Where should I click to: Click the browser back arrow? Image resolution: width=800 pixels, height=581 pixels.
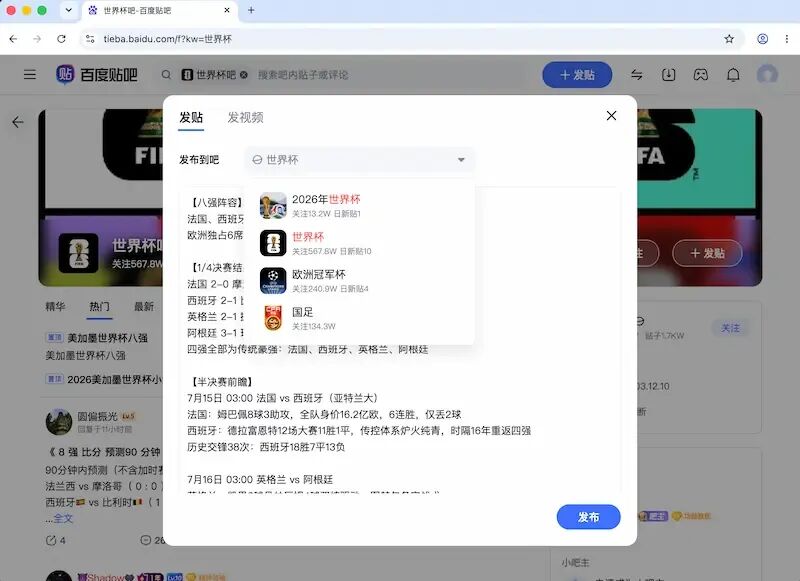13,39
